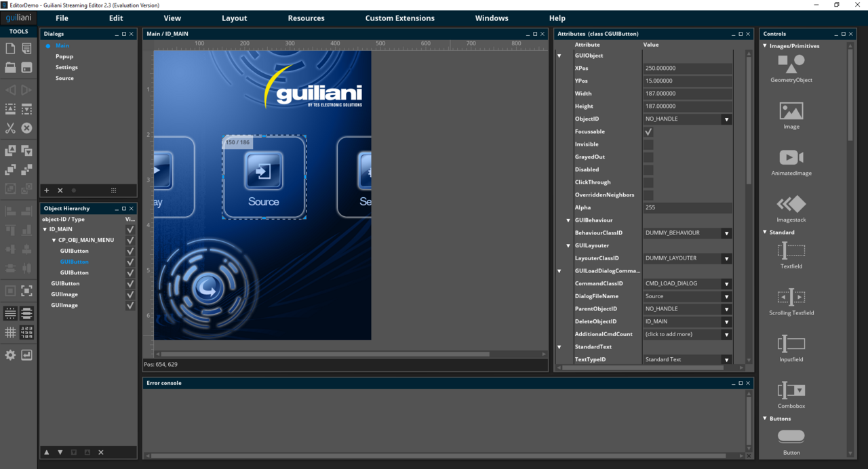Toggle visibility of the highlighted blue GUIButton row

130,262
